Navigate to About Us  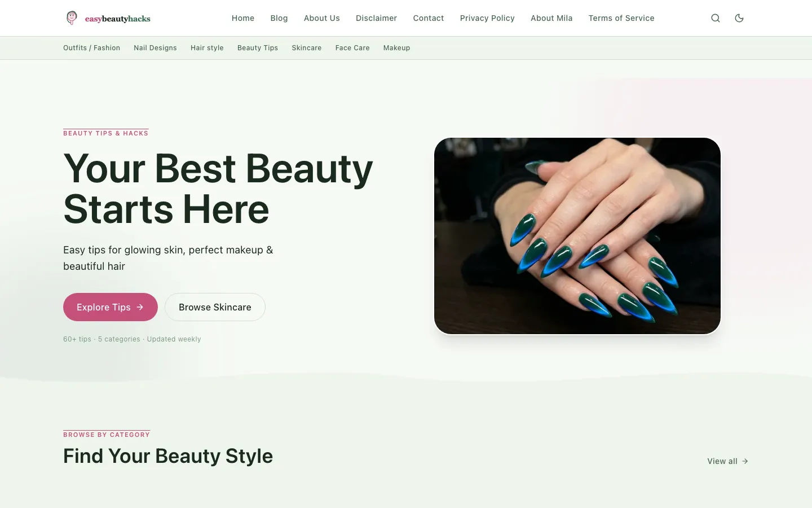(322, 18)
